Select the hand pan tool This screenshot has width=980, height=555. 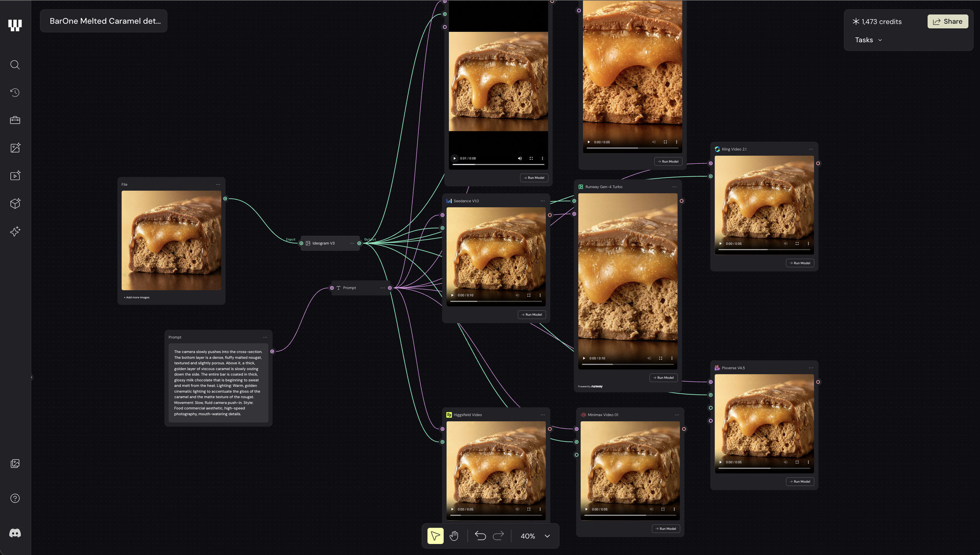click(455, 536)
